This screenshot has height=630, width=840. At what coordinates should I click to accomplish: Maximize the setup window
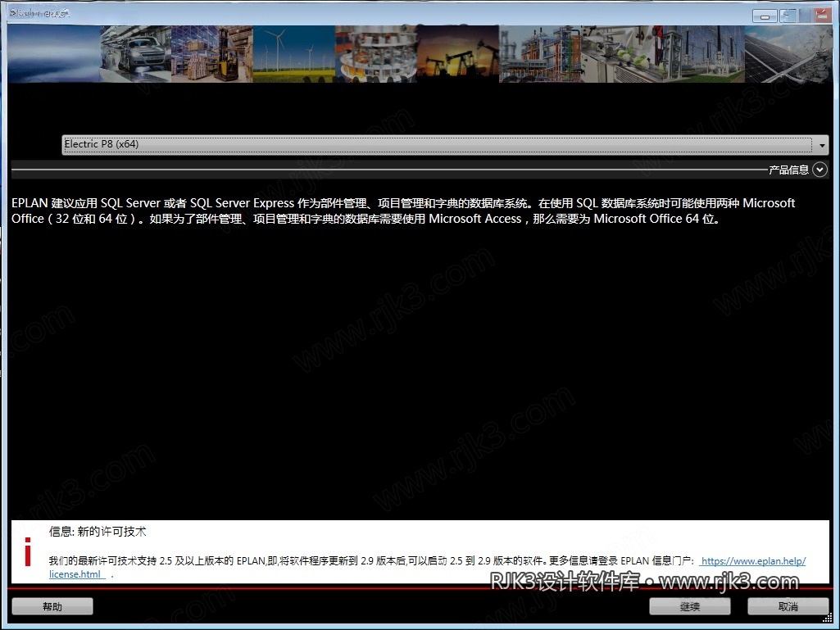click(x=789, y=16)
